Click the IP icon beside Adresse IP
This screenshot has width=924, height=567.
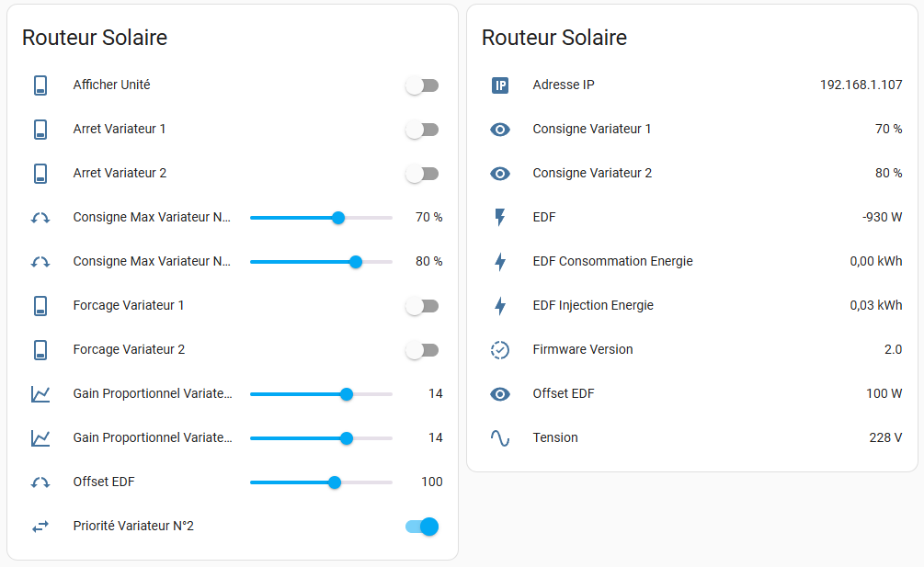point(499,85)
